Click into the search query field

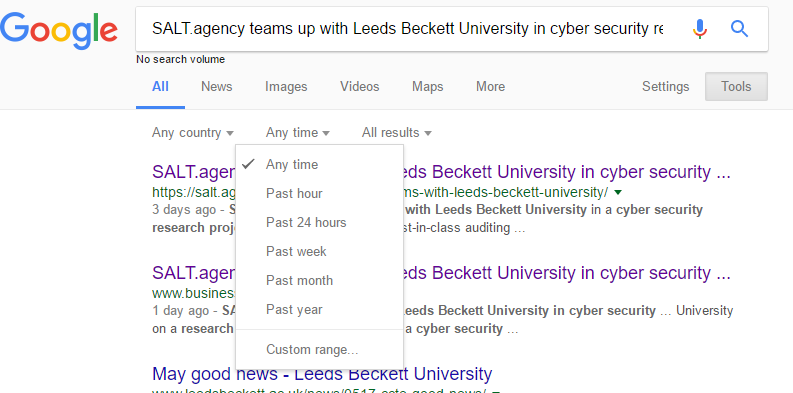click(x=408, y=29)
